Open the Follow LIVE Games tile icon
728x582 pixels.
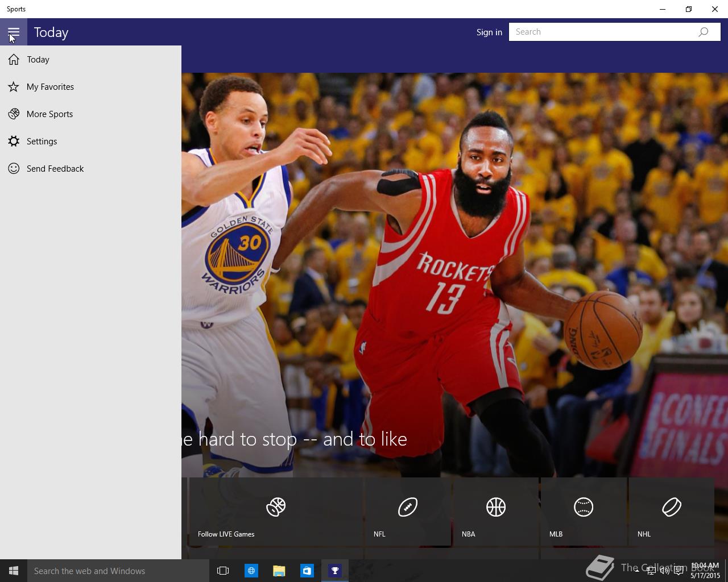click(276, 506)
